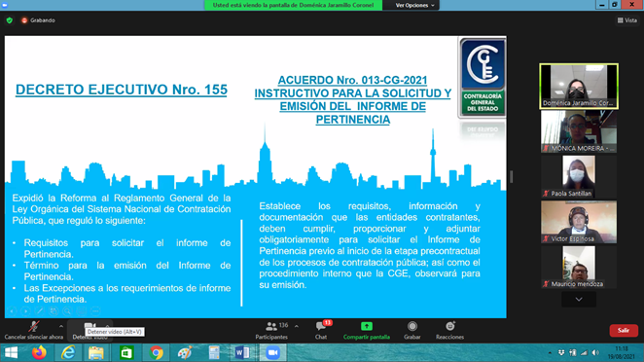Open the DECRETO EJECUTIVO Nro. 155 link
Viewport: 644px width, 362px height.
pos(122,90)
